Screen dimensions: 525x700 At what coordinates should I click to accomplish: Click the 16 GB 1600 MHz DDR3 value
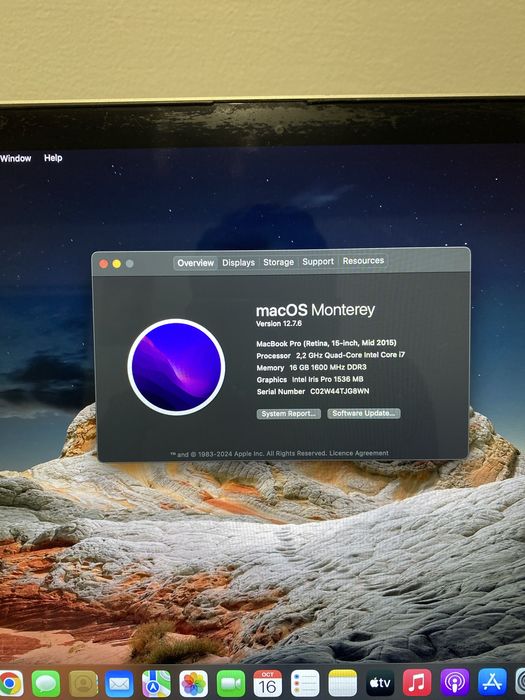click(328, 367)
